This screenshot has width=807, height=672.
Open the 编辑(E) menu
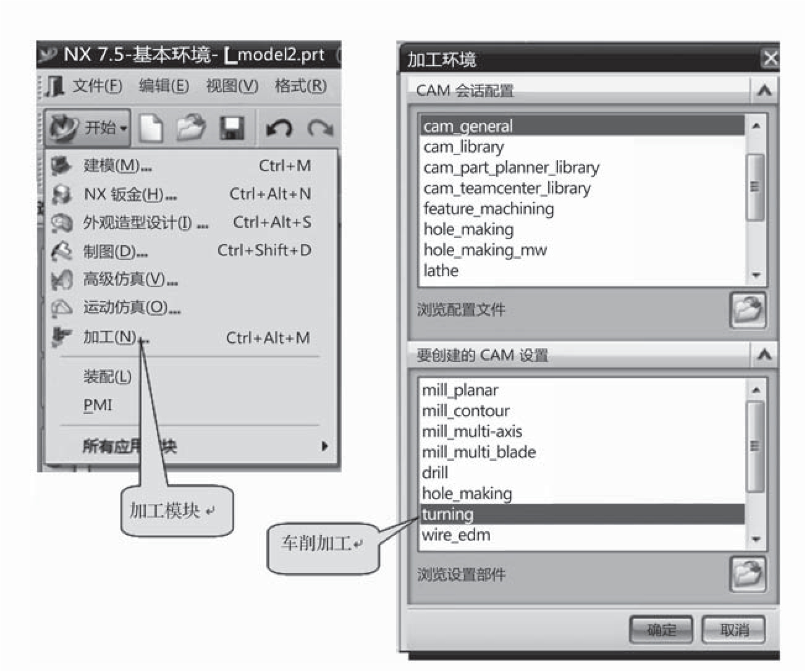[164, 86]
